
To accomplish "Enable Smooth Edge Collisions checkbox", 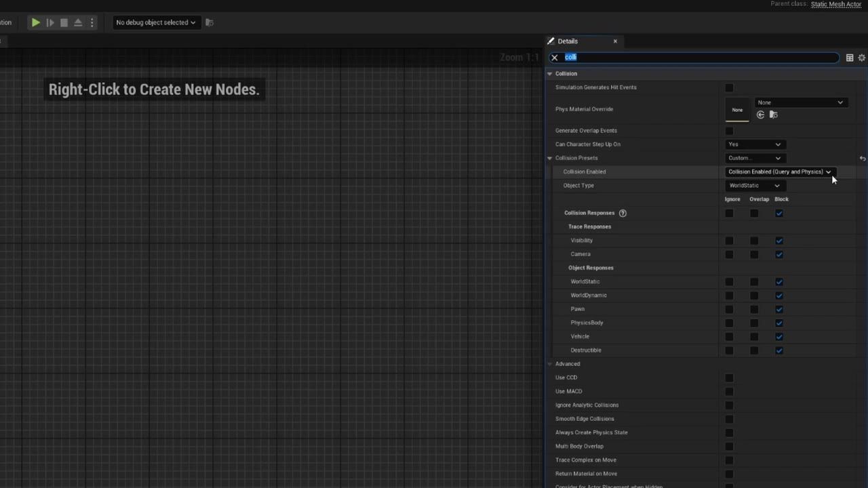I will click(729, 419).
